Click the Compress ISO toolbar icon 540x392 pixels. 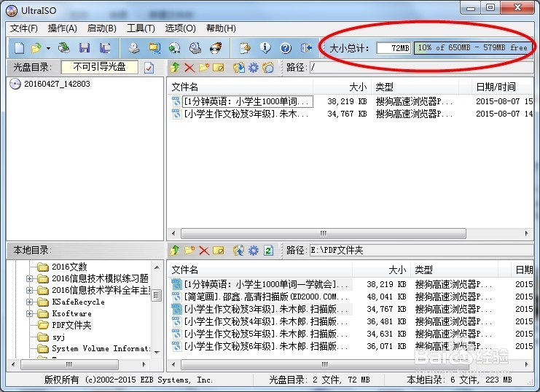tap(154, 48)
